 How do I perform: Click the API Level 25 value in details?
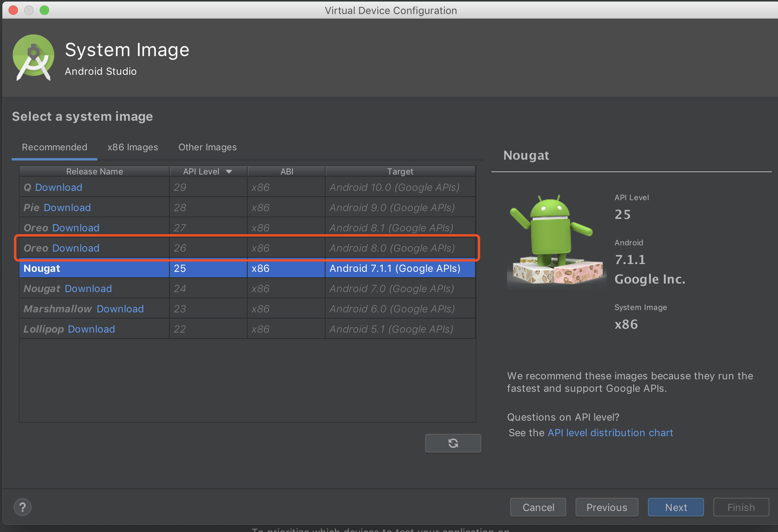[623, 214]
